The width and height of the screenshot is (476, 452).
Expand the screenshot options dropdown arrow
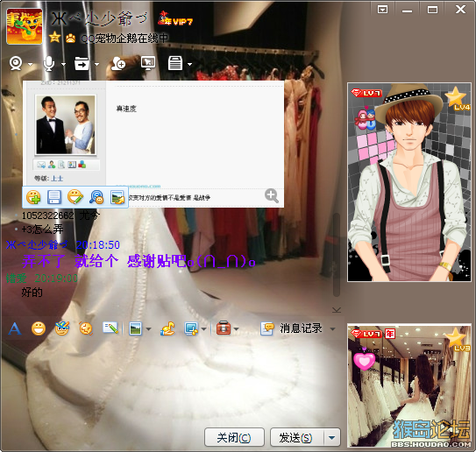203,328
